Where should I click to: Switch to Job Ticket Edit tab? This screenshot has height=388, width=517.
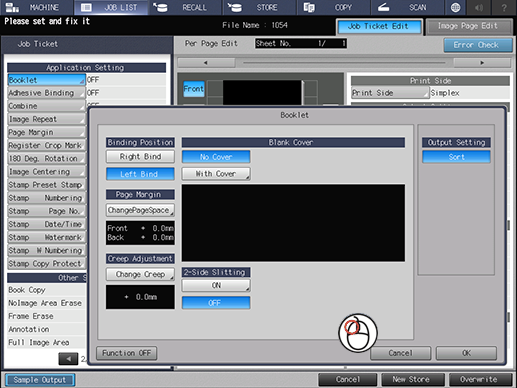tap(378, 27)
